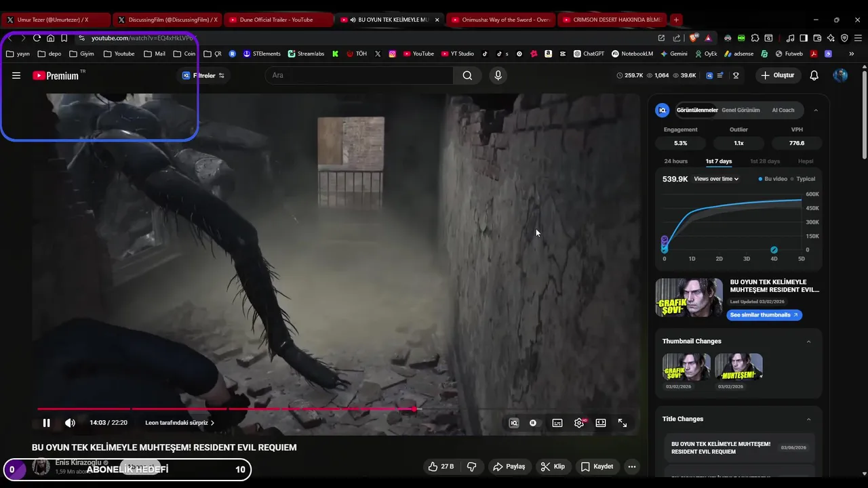The height and width of the screenshot is (488, 868).
Task: Select the Hepsi time range
Action: pos(806,161)
